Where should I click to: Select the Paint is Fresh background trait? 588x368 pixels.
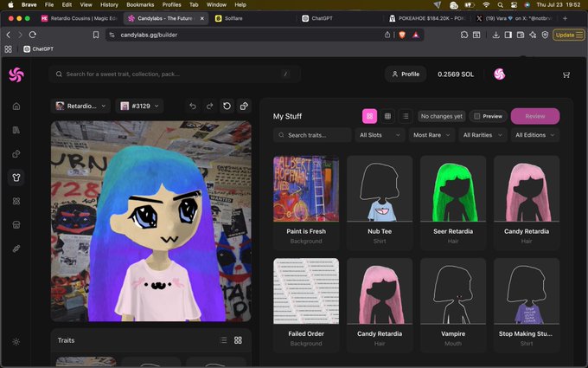coord(306,203)
